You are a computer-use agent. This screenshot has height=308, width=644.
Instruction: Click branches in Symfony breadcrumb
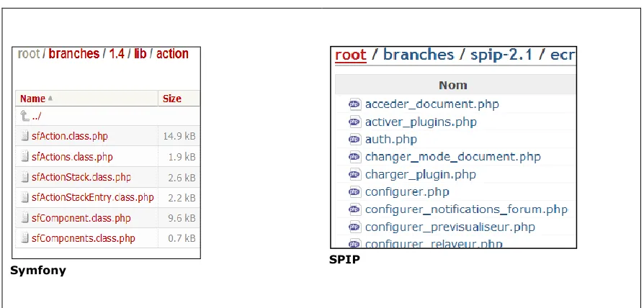pos(74,54)
